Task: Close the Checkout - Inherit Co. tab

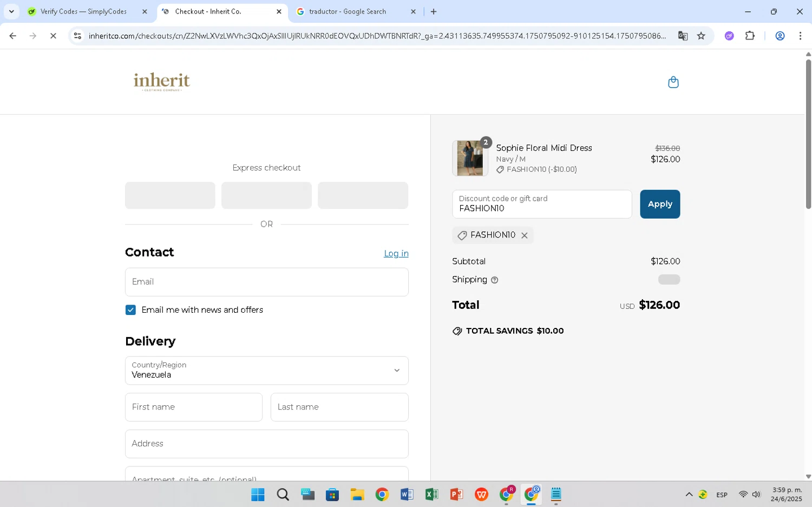Action: 279,11
